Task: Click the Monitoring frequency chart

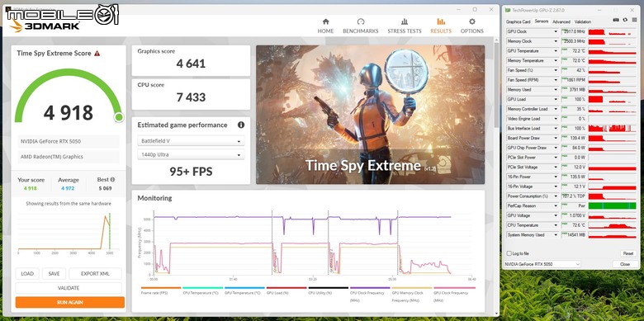Action: point(312,242)
